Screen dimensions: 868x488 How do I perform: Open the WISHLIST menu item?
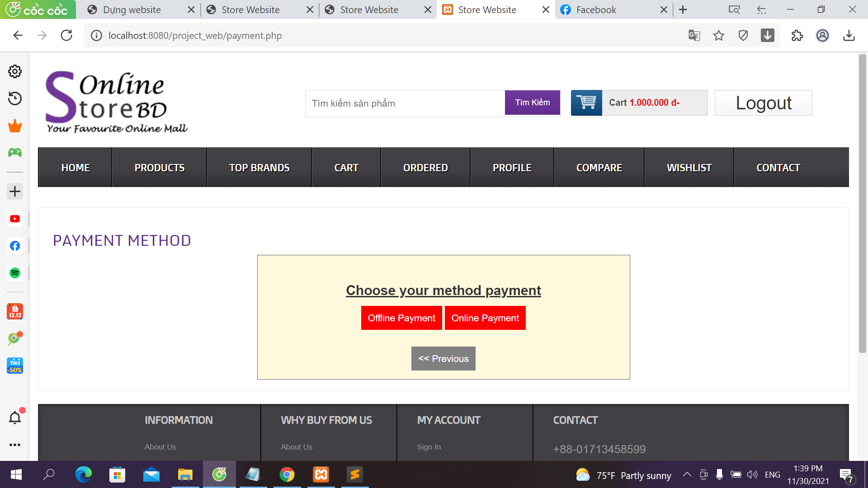689,168
